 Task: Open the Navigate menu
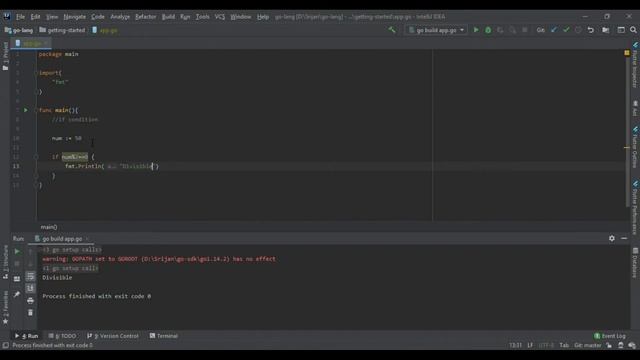click(75, 17)
